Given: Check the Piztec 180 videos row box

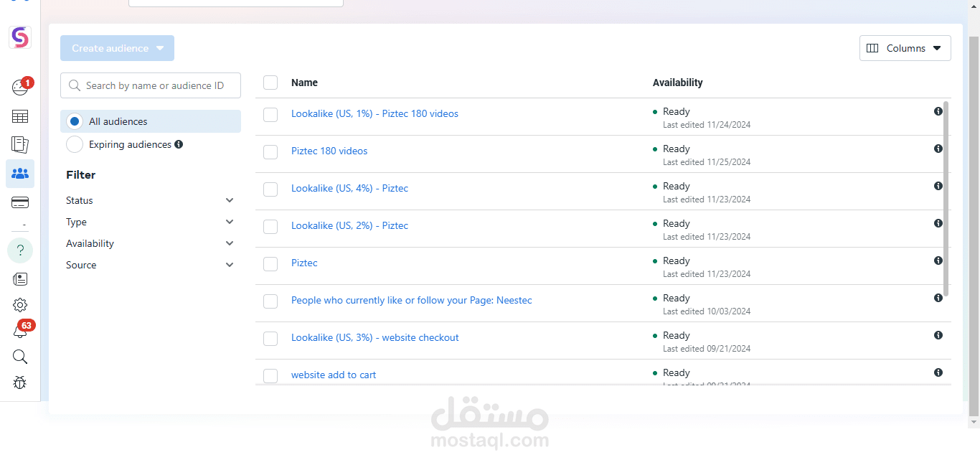Looking at the screenshot, I should pos(270,152).
